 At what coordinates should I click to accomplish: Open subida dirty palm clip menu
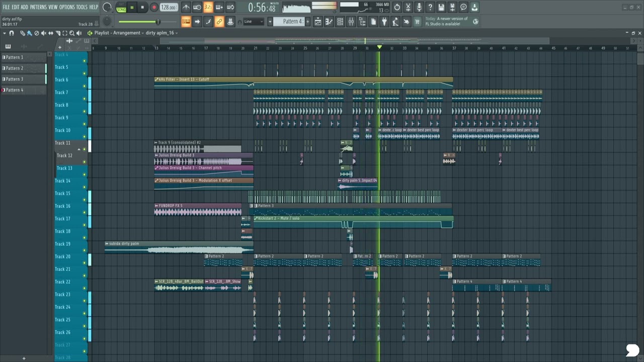pyautogui.click(x=107, y=243)
